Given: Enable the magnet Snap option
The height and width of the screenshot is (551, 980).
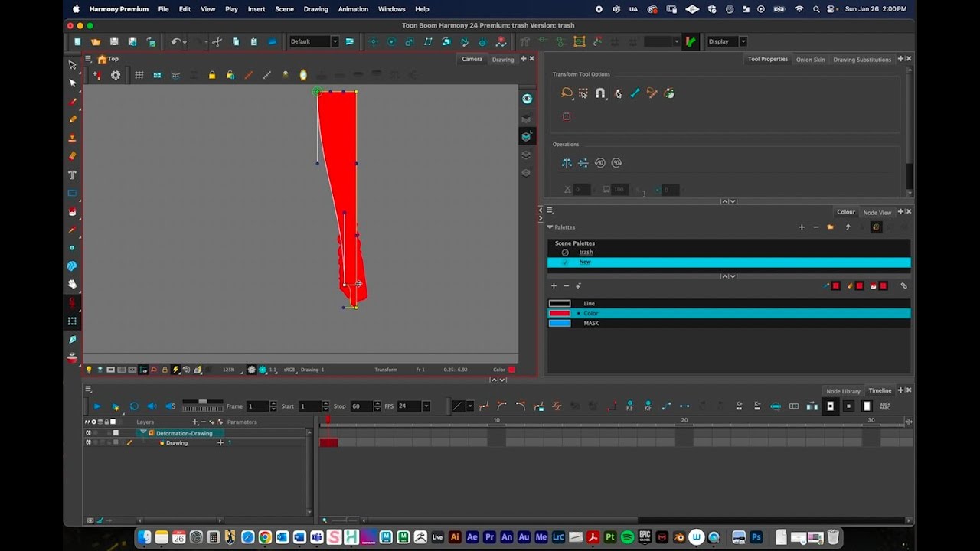Looking at the screenshot, I should 600,93.
